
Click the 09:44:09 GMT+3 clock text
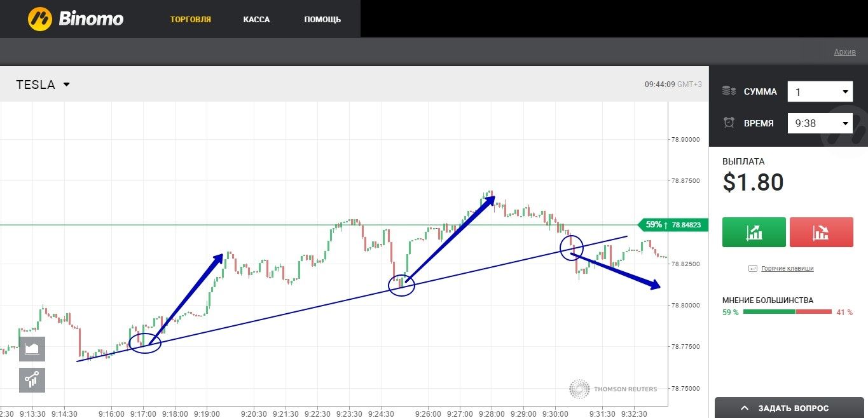click(x=673, y=84)
